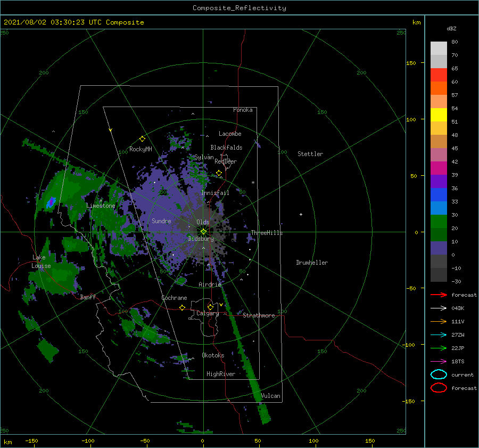Click the RedDeer city label
479x448 pixels.
tap(226, 161)
